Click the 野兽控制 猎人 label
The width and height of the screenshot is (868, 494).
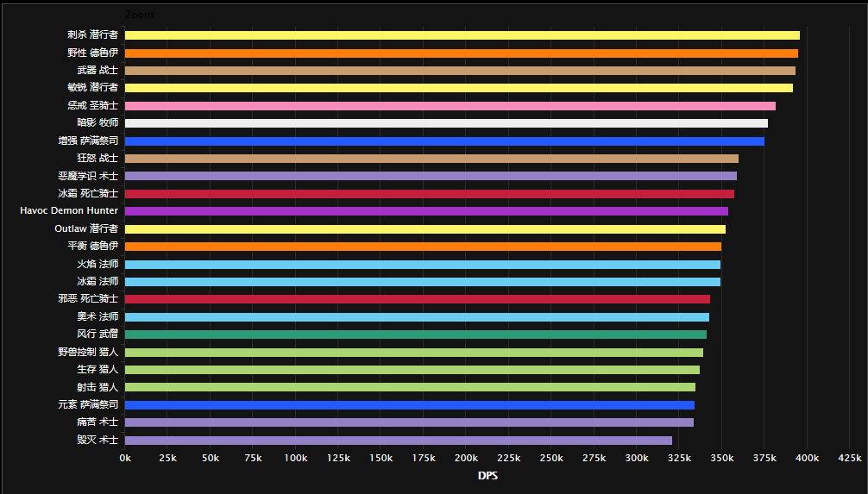click(88, 352)
